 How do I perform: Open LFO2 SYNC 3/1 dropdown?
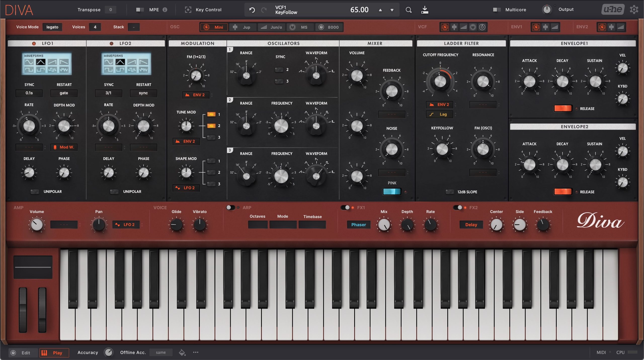click(x=108, y=93)
